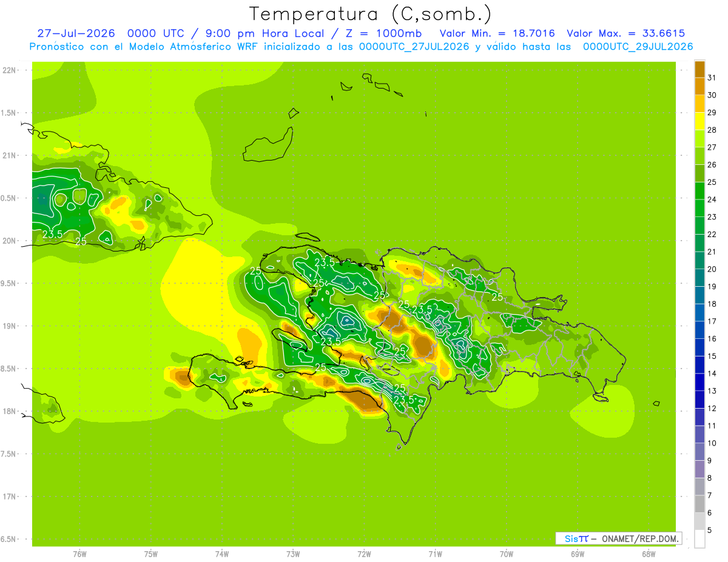The width and height of the screenshot is (728, 562).
Task: Click the "68W" longitude axis label
Action: coord(649,554)
